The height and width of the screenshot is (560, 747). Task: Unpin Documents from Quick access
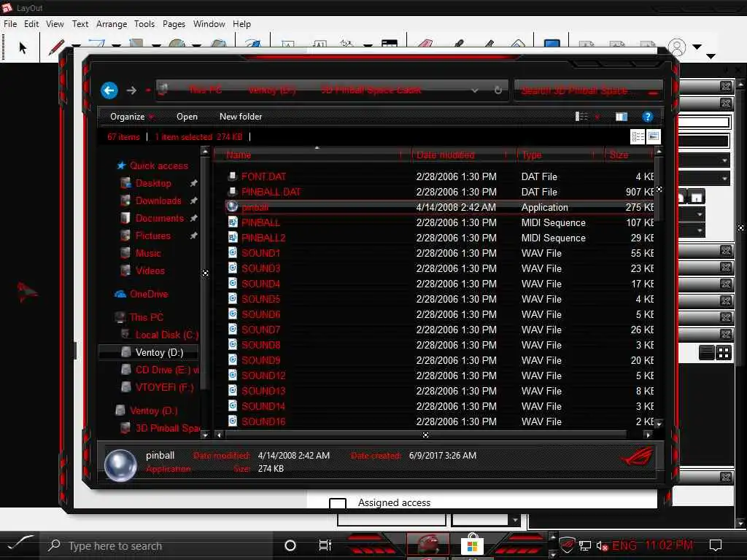coord(193,218)
